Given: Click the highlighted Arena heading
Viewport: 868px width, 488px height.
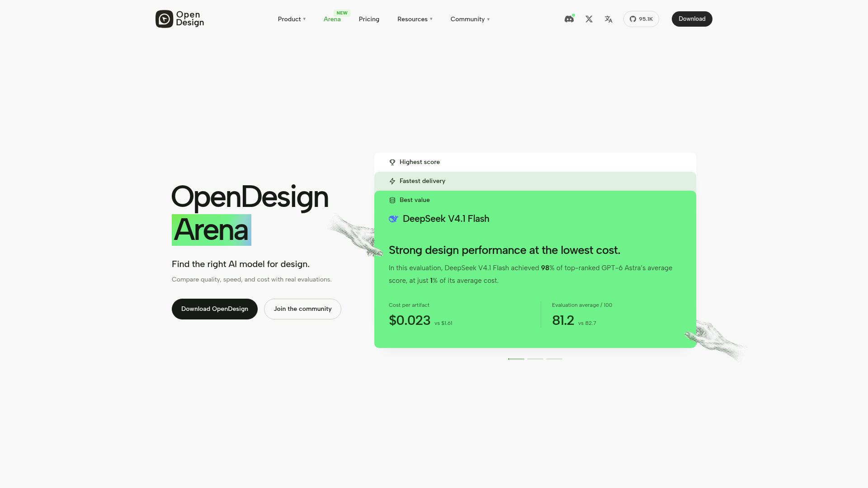Looking at the screenshot, I should 212,230.
